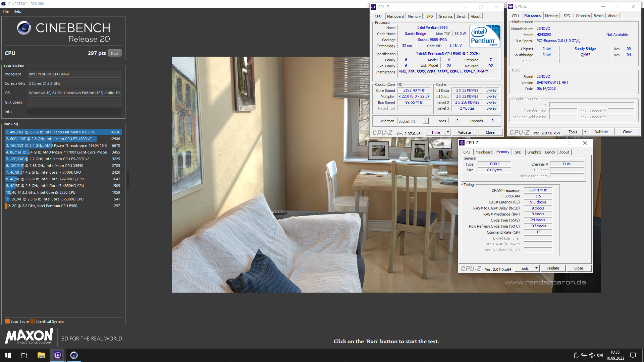The height and width of the screenshot is (362, 644).
Task: Click Tools button in CPU-Z CPU window
Action: click(436, 132)
